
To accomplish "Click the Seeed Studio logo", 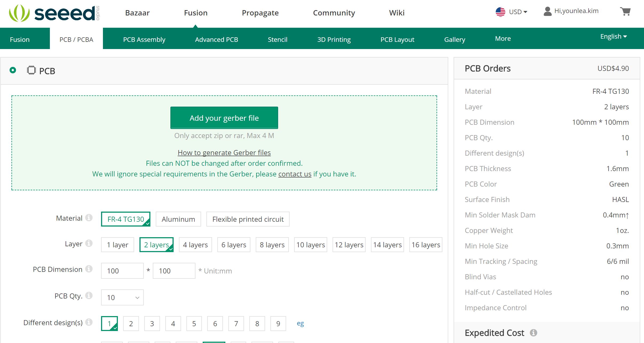I will [x=54, y=13].
